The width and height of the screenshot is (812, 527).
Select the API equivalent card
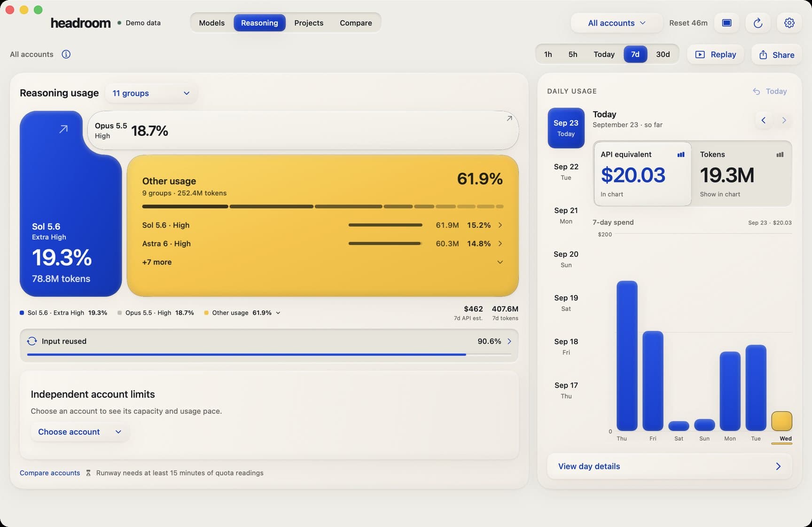coord(642,173)
